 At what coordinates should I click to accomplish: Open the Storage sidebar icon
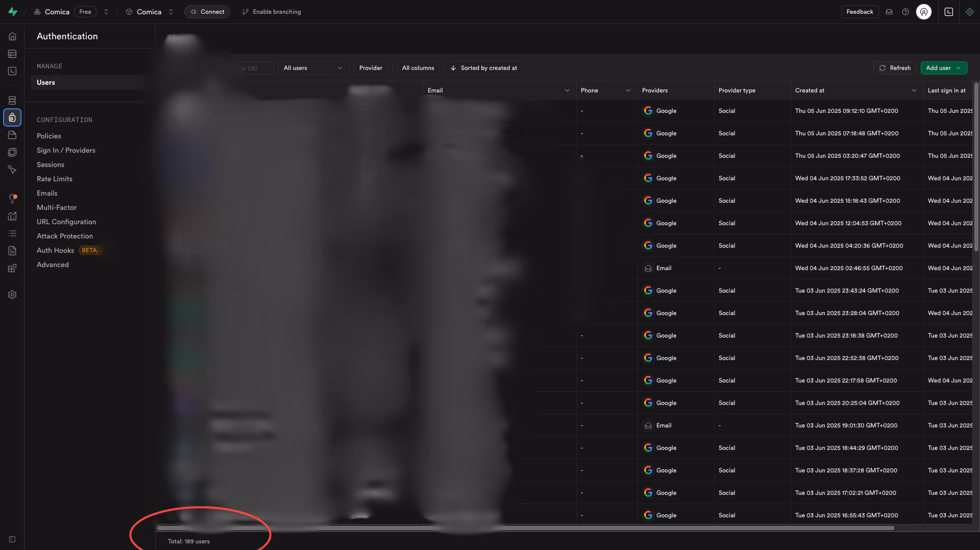pos(12,135)
